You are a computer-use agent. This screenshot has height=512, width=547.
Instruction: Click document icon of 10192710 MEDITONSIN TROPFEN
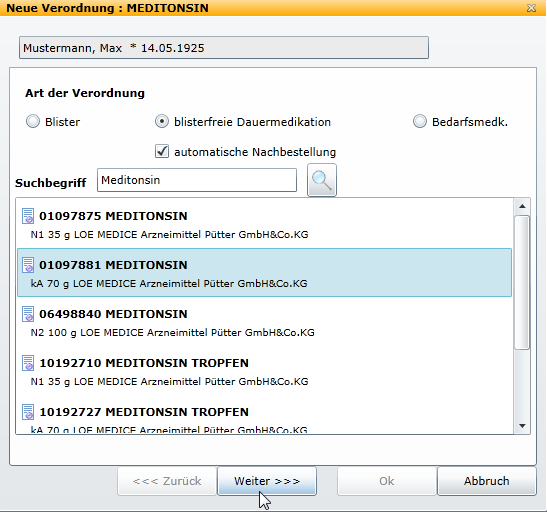[28, 363]
